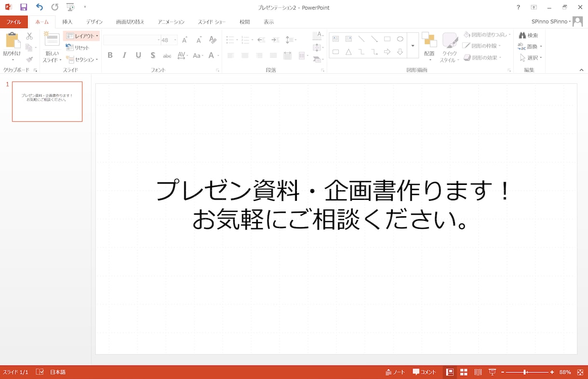Open the ファイル tab
588x379 pixels.
pyautogui.click(x=13, y=22)
